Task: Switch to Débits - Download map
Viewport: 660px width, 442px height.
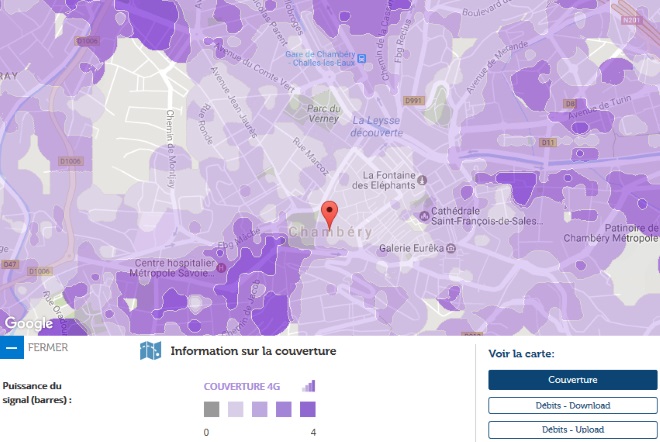Action: tap(572, 405)
